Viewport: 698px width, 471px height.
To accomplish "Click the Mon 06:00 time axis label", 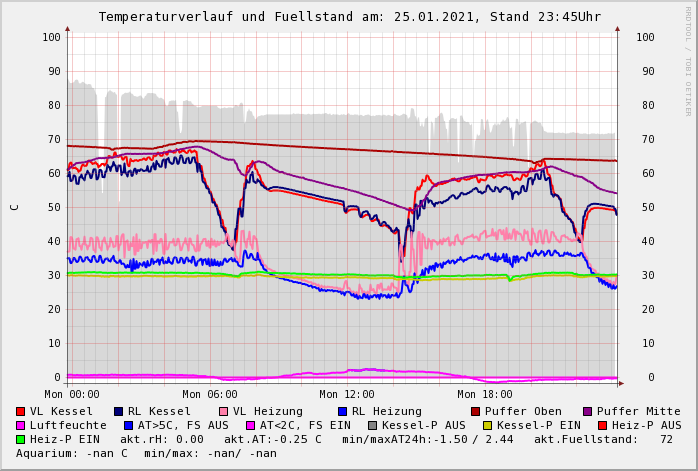I will pyautogui.click(x=209, y=395).
